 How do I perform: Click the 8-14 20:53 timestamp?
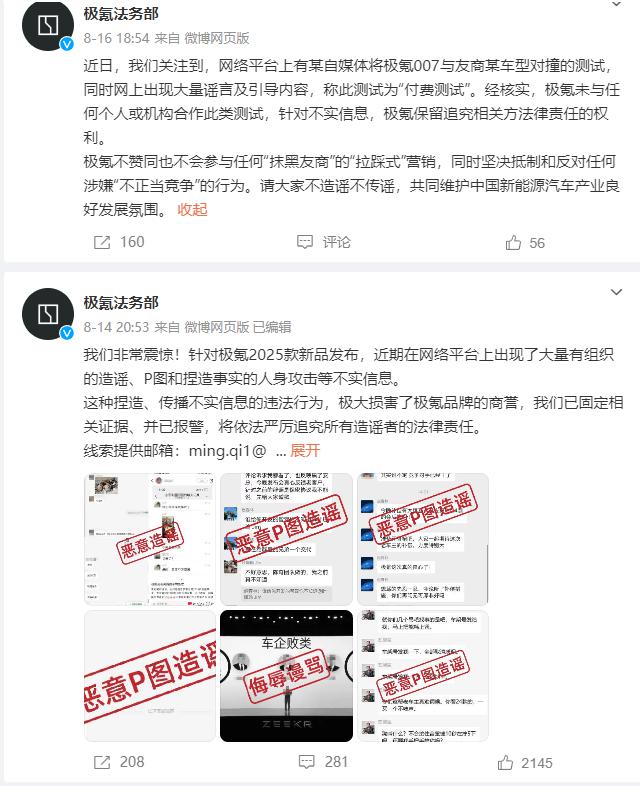click(x=116, y=327)
